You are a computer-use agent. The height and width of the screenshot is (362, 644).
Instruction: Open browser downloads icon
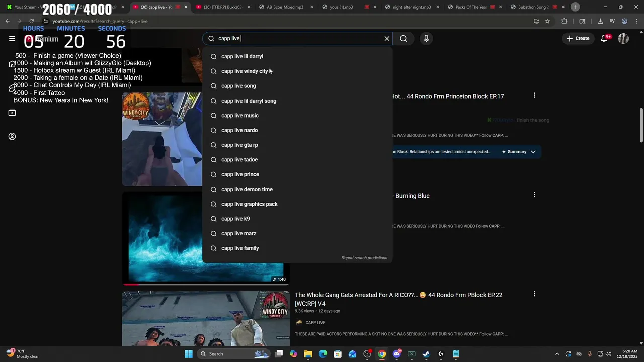pos(600,21)
